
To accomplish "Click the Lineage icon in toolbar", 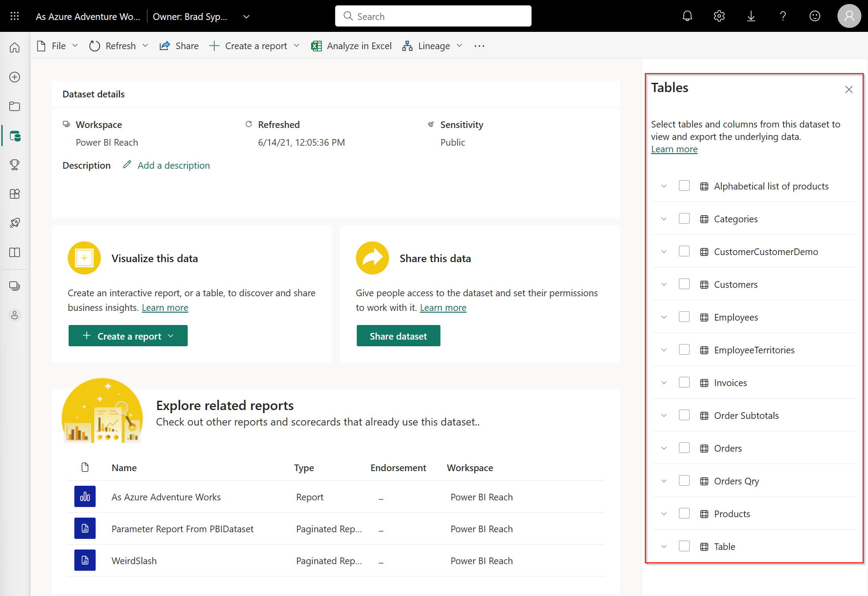I will [408, 46].
